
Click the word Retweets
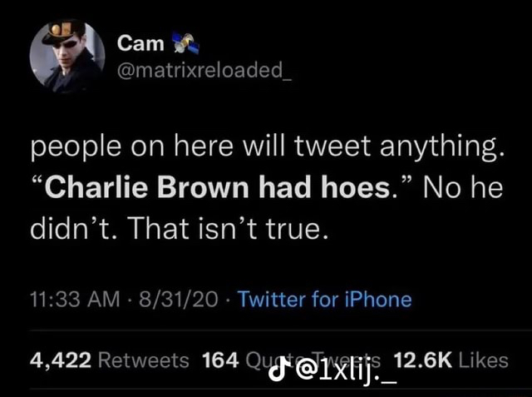tap(143, 360)
